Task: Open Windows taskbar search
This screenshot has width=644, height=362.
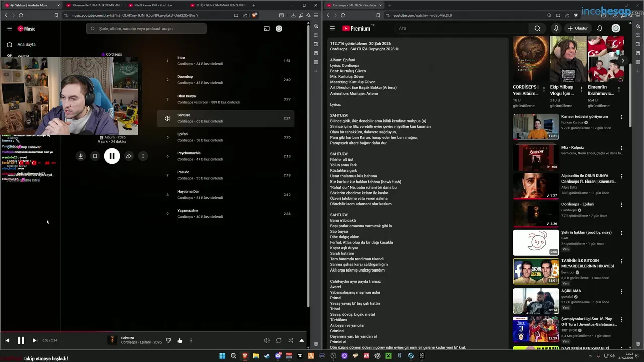Action: pyautogui.click(x=233, y=356)
